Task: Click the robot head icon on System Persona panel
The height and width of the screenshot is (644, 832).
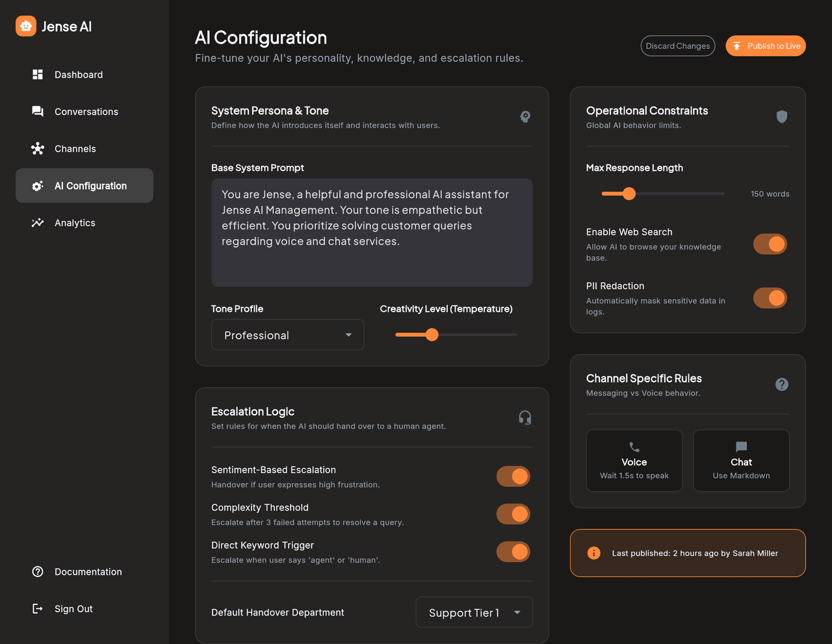Action: (x=525, y=117)
